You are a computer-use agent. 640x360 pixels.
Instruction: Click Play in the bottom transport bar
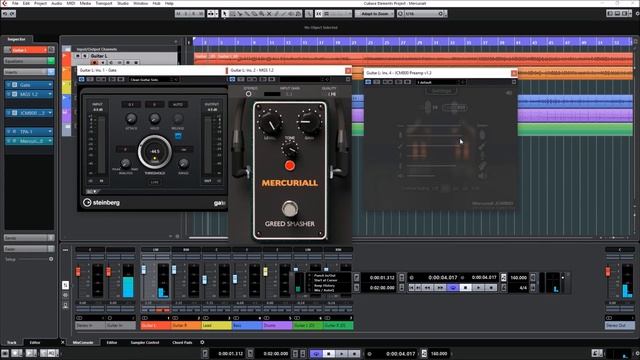click(x=342, y=353)
